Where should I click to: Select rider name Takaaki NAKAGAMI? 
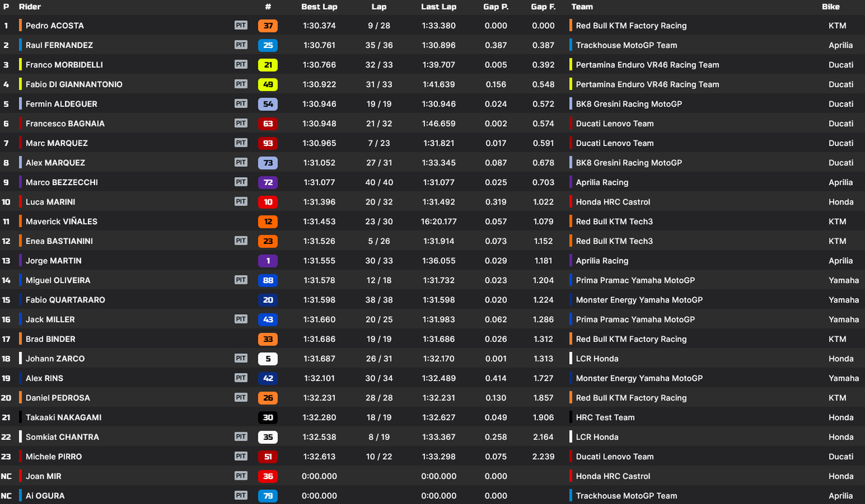point(64,418)
